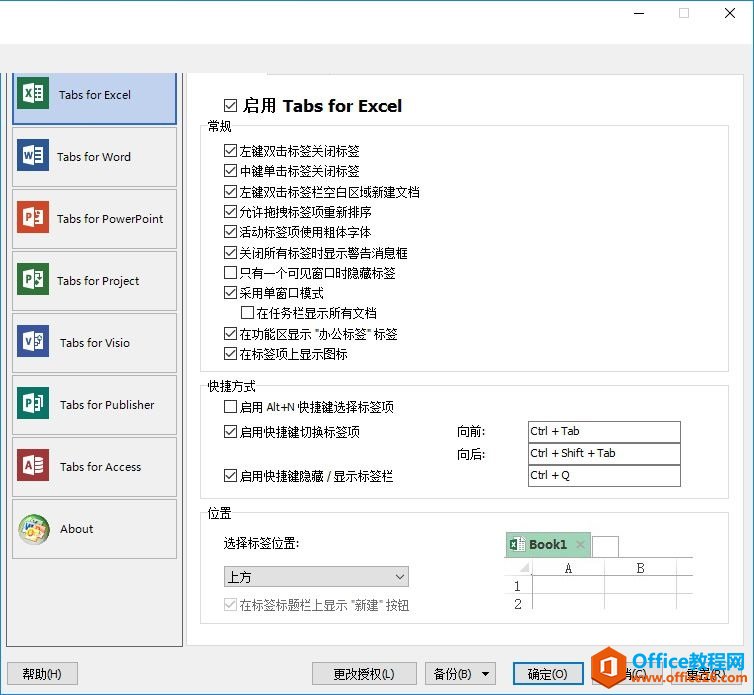Select Tabs for Publisher

click(94, 405)
